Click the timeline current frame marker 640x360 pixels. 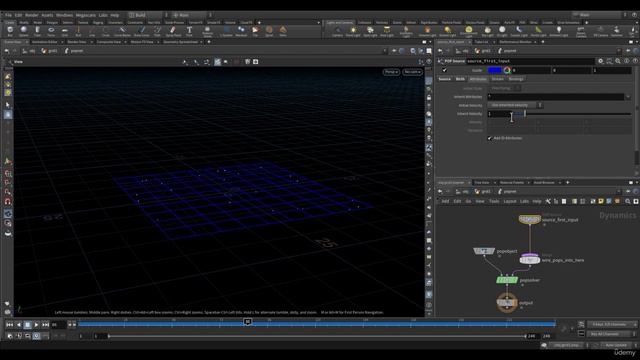point(247,322)
